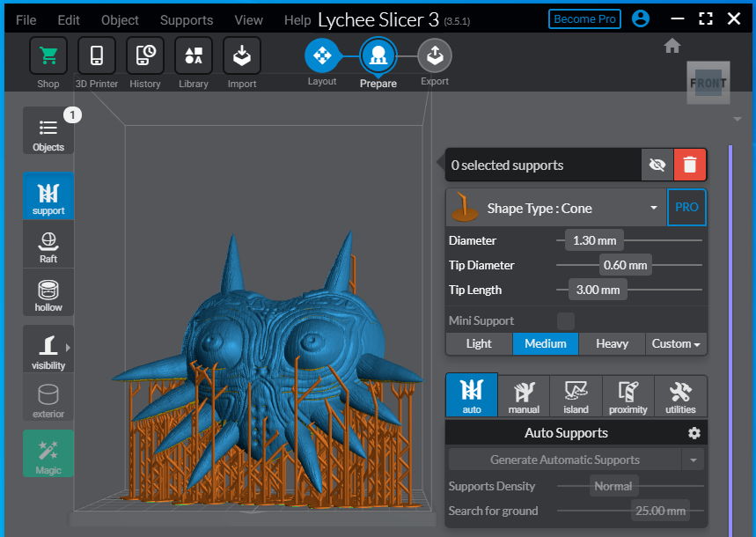The image size is (756, 537).
Task: Click the Tip Diameter slider 0.60 mm
Action: 626,265
